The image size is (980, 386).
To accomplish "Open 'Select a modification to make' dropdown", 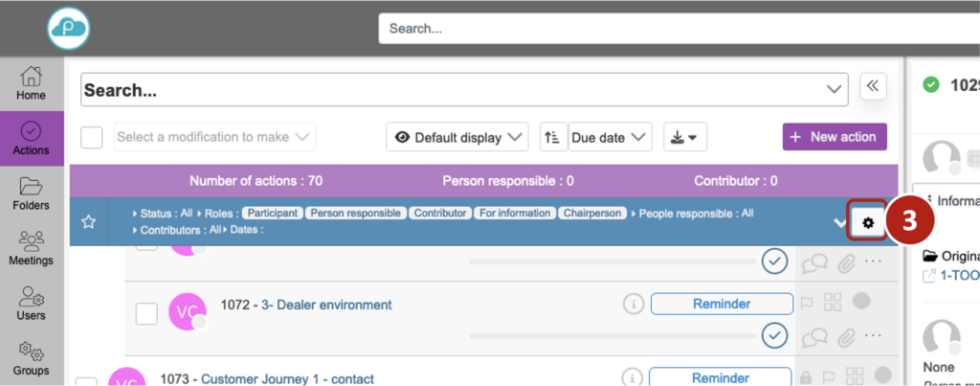I will click(214, 137).
